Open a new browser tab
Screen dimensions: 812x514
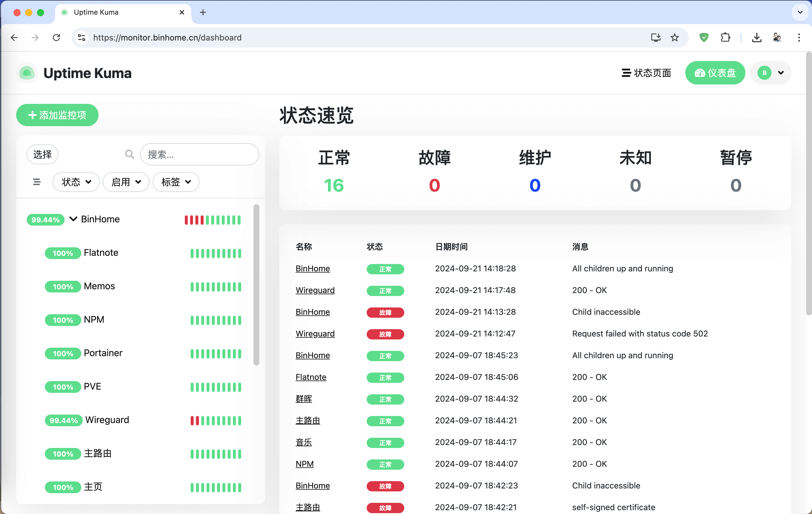coord(203,13)
